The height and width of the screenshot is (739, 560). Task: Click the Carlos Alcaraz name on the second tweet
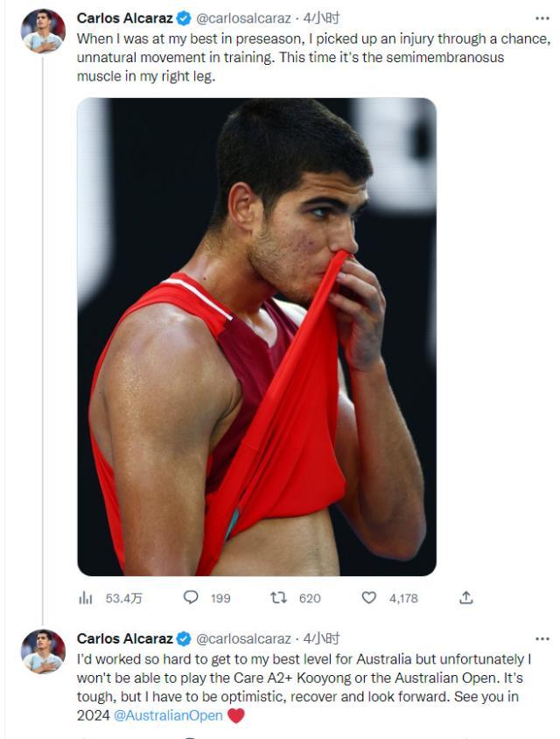pos(125,638)
